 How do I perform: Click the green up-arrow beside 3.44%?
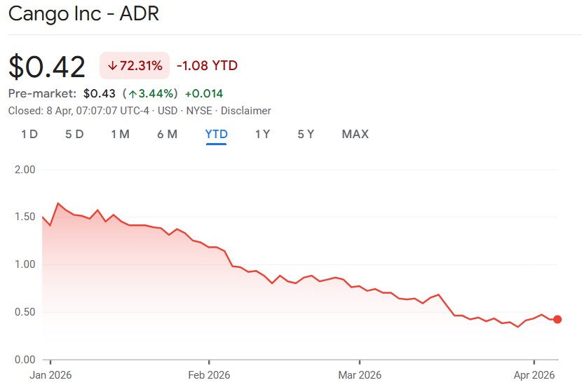(131, 93)
